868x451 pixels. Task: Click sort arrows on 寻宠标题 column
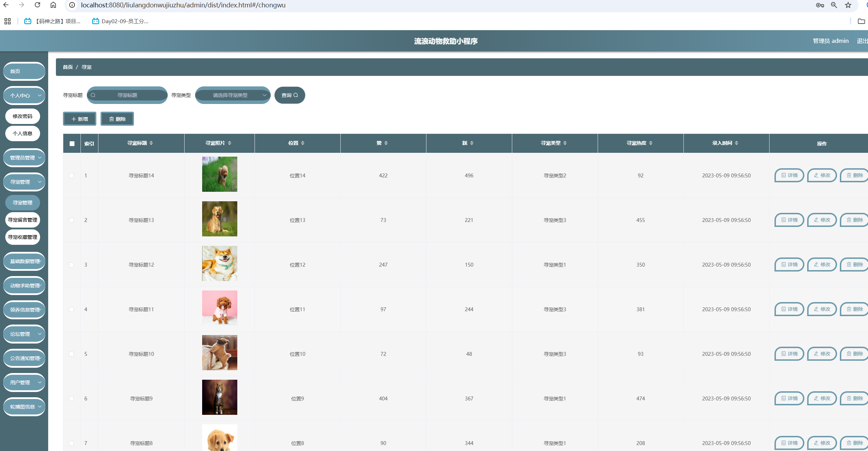[151, 143]
